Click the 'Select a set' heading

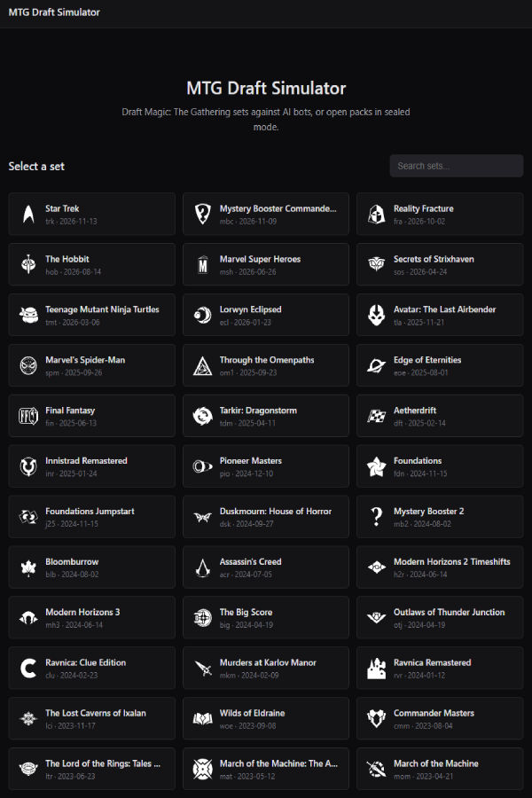pyautogui.click(x=36, y=167)
